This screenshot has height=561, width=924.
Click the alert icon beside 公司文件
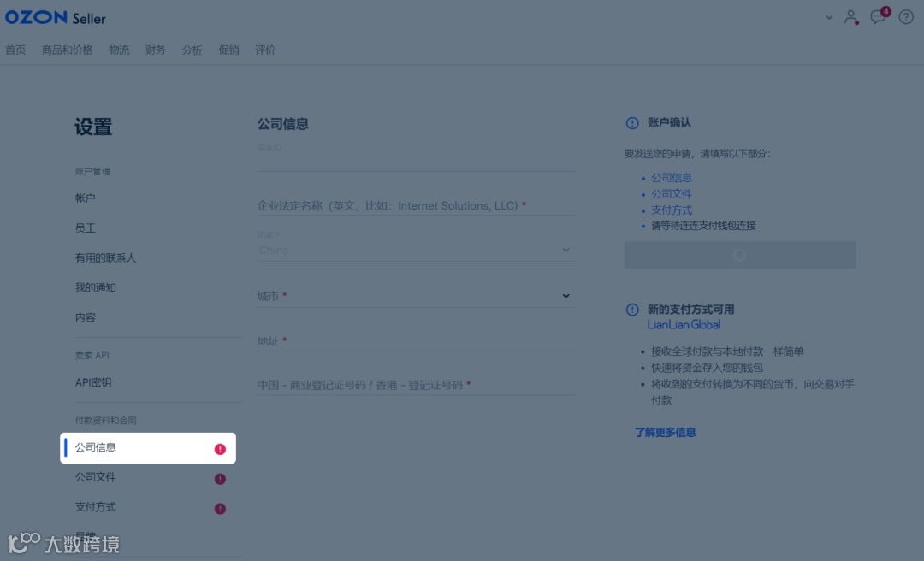pyautogui.click(x=220, y=479)
